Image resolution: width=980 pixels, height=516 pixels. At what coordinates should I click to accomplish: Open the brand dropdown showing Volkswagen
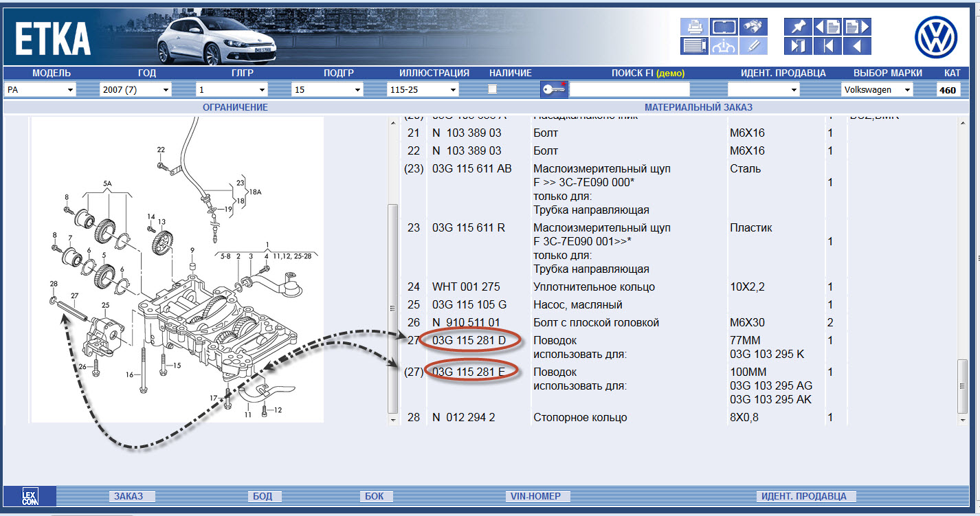(x=877, y=89)
